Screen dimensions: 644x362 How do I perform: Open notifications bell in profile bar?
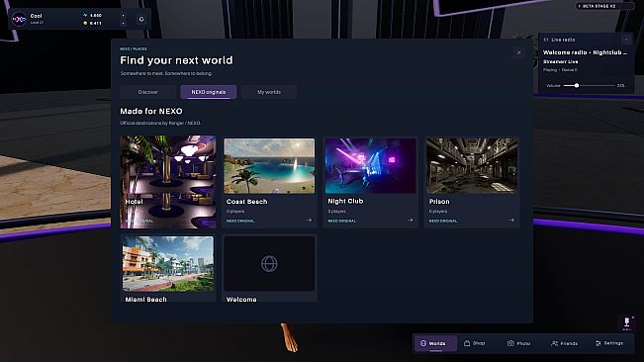(x=141, y=20)
